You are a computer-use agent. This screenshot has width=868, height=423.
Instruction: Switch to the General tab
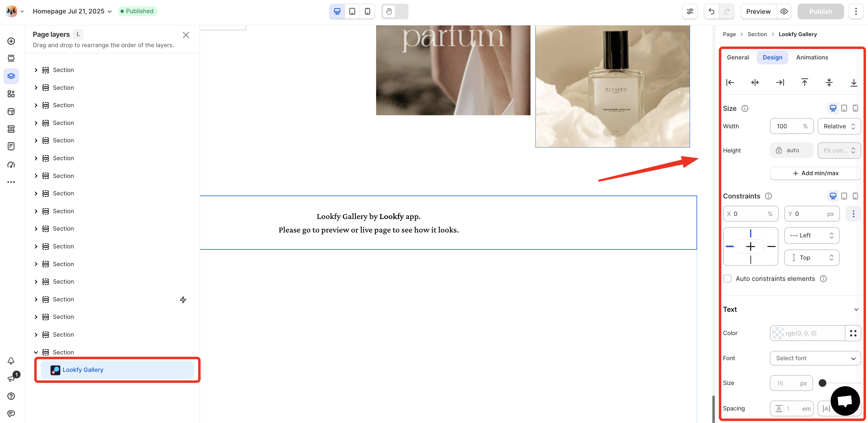[738, 57]
